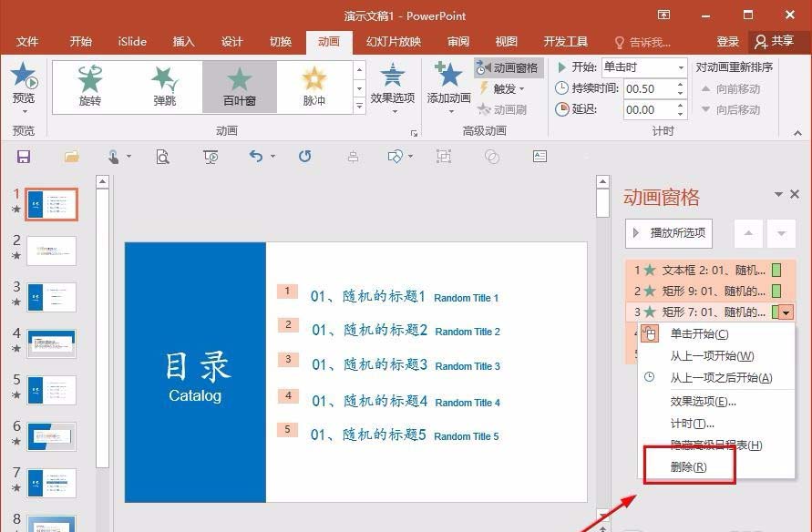Image resolution: width=812 pixels, height=532 pixels.
Task: Click the 共享 (Share) button
Action: tap(779, 41)
